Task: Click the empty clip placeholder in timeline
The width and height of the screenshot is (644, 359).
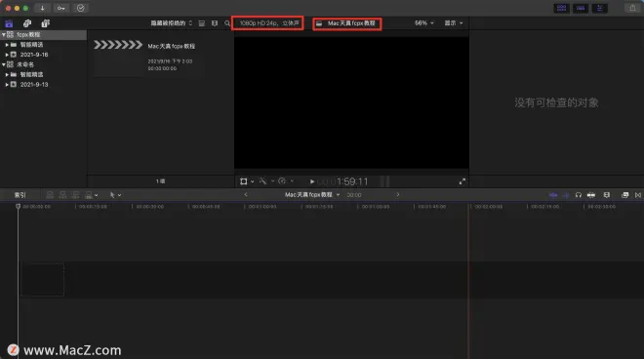Action: pos(42,279)
